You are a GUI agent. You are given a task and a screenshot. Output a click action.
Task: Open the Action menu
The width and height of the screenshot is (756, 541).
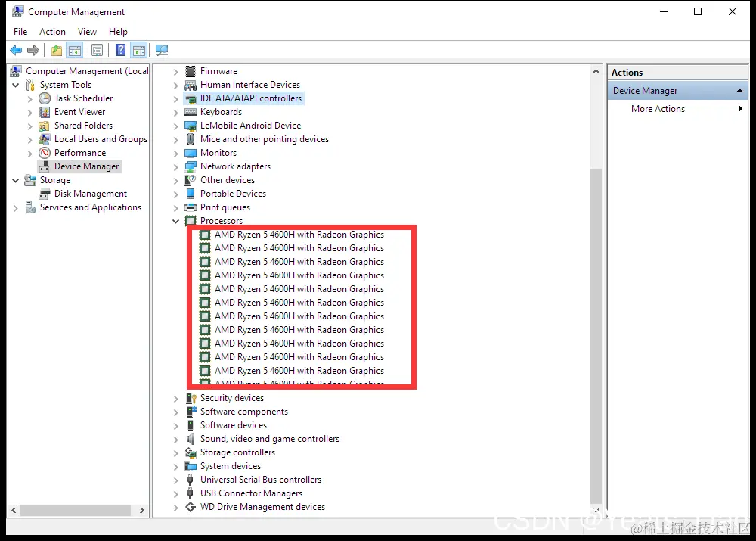click(52, 31)
